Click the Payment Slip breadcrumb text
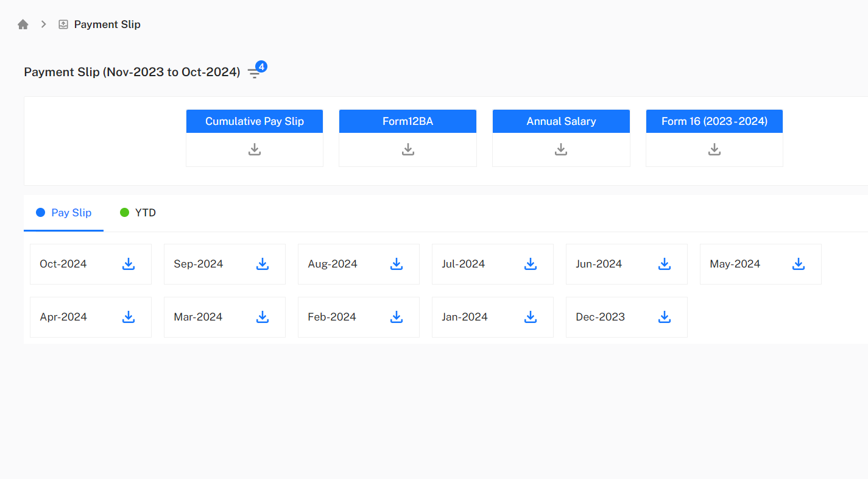Screen dimensions: 868x479 click(107, 24)
